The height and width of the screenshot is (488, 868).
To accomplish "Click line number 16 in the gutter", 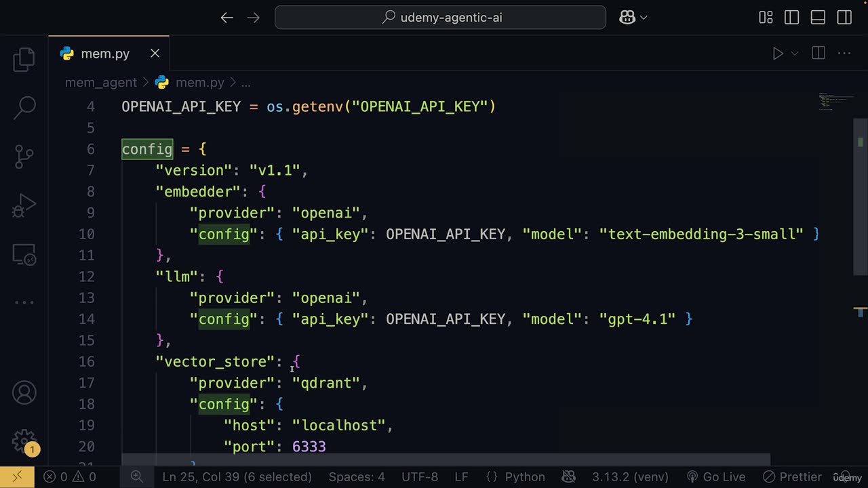I will point(86,362).
